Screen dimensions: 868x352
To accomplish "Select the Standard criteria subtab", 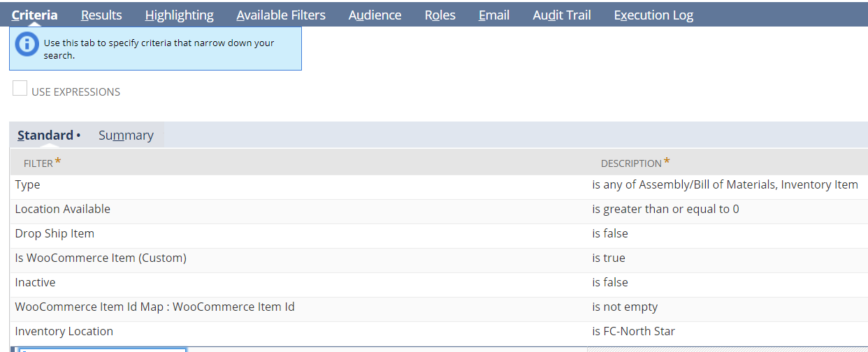I will (x=45, y=135).
